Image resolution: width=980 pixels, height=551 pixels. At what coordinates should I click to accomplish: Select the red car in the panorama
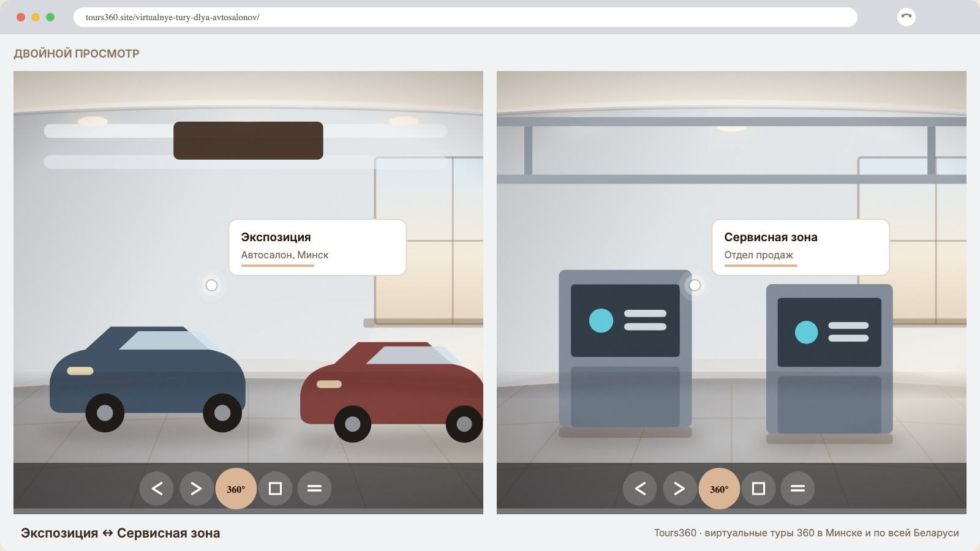[x=392, y=392]
